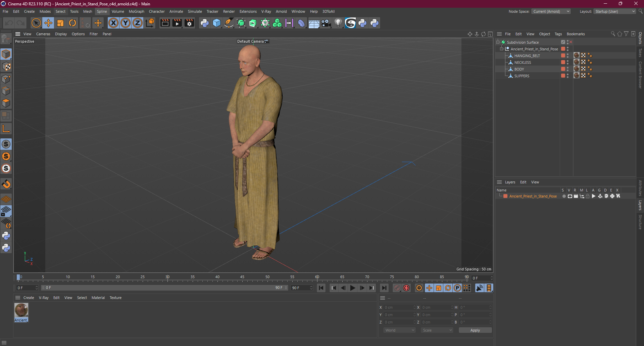The image size is (644, 346).
Task: Select the HANGING_BELT object
Action: click(527, 56)
